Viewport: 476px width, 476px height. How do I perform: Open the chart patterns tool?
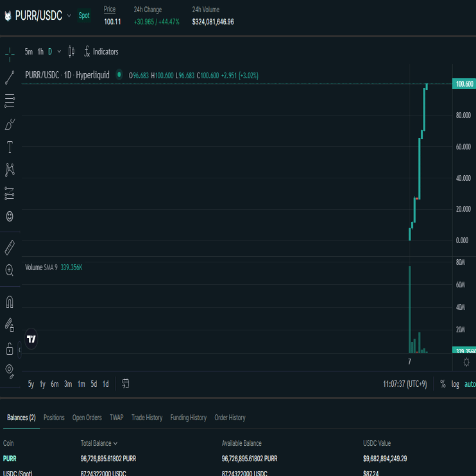(10, 170)
